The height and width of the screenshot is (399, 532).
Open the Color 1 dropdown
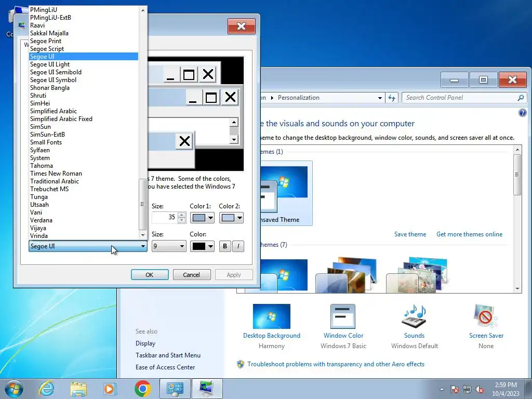pyautogui.click(x=211, y=218)
